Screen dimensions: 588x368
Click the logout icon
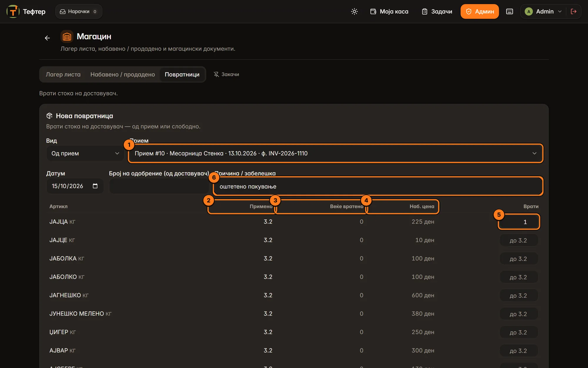pos(574,11)
